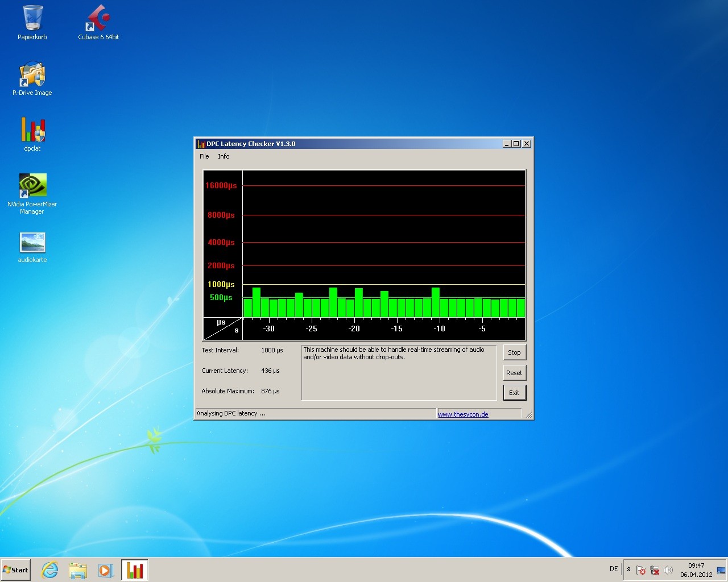The image size is (728, 582).
Task: Click the DPC Latency Checker taskbar button
Action: [x=135, y=569]
